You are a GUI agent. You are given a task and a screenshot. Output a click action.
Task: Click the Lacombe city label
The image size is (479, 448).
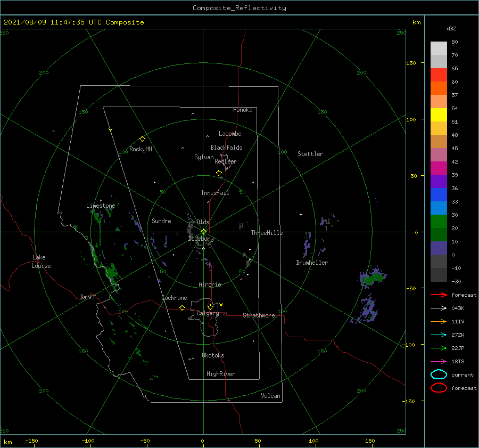click(230, 134)
